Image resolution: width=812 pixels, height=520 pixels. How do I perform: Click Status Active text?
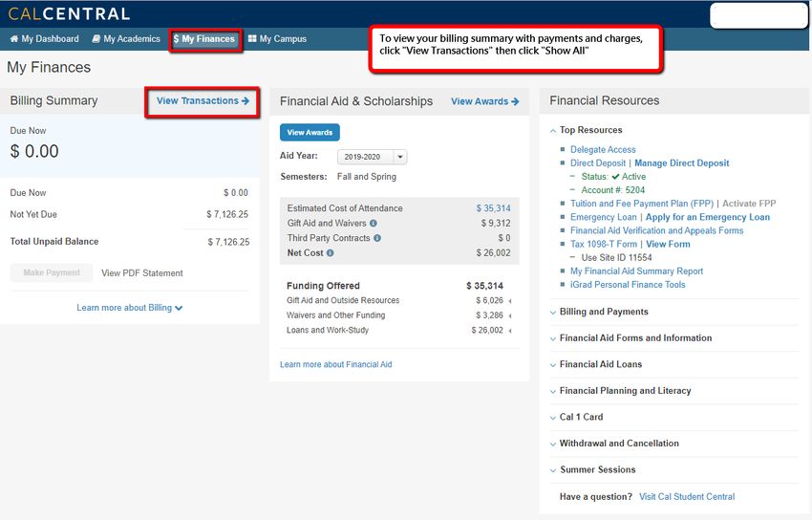click(613, 177)
